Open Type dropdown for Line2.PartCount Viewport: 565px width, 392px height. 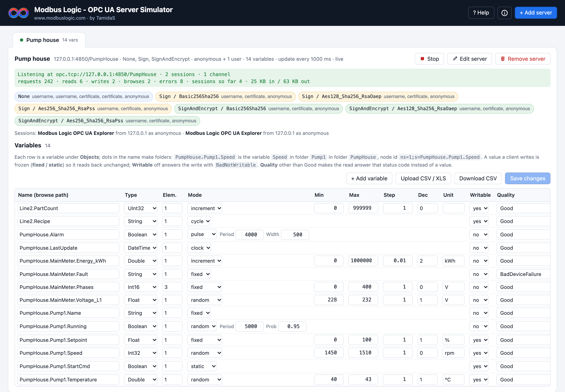141,208
